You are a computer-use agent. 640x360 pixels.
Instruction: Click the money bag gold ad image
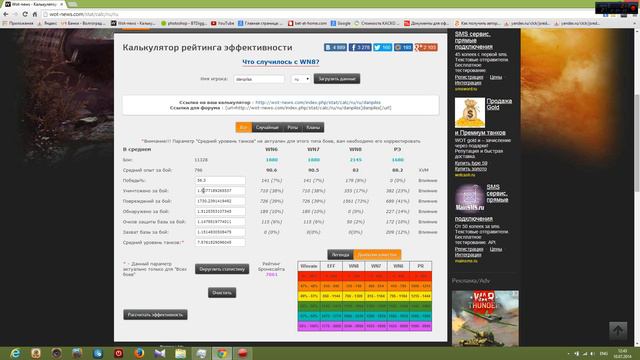470,113
